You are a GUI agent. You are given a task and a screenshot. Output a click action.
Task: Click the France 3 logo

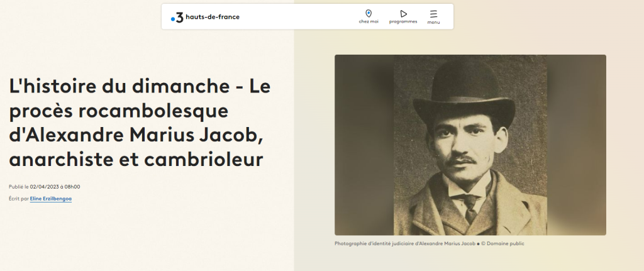pos(179,17)
